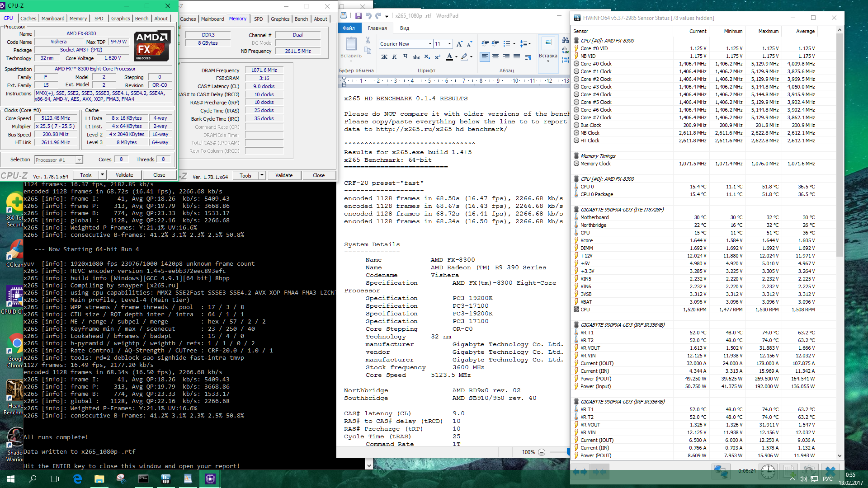Image resolution: width=868 pixels, height=488 pixels.
Task: Click the font color A swatch
Action: [449, 57]
